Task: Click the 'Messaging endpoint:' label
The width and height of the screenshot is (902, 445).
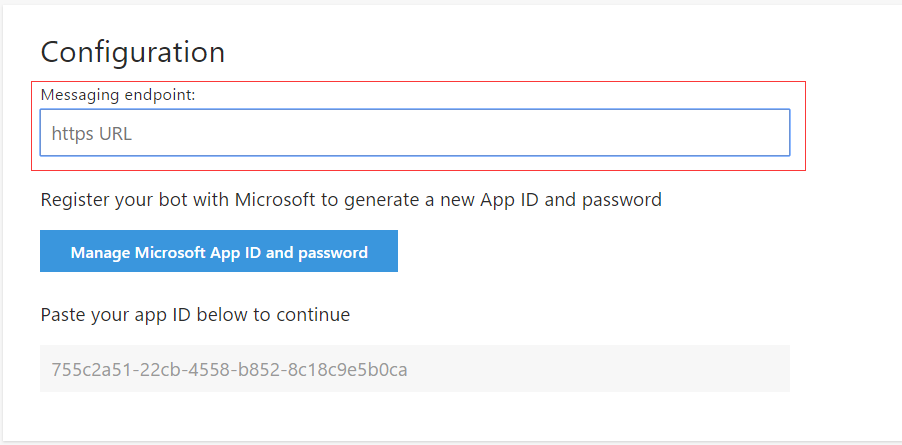Action: 117,95
